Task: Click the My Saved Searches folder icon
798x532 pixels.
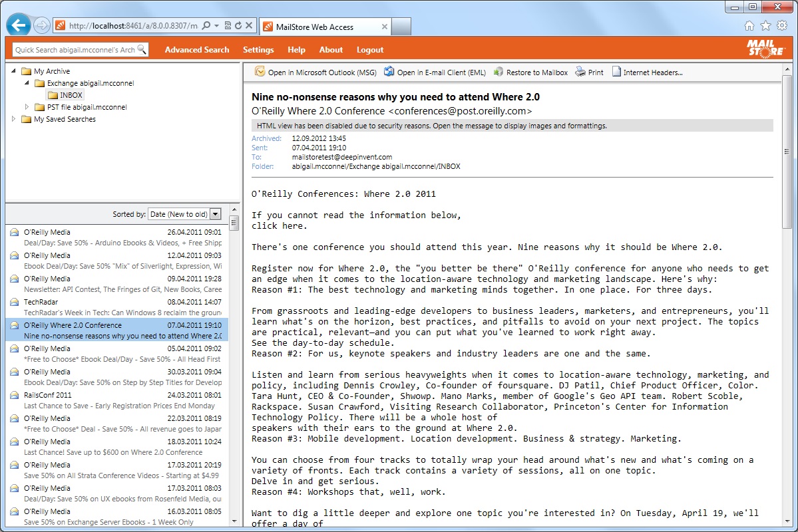Action: 27,119
